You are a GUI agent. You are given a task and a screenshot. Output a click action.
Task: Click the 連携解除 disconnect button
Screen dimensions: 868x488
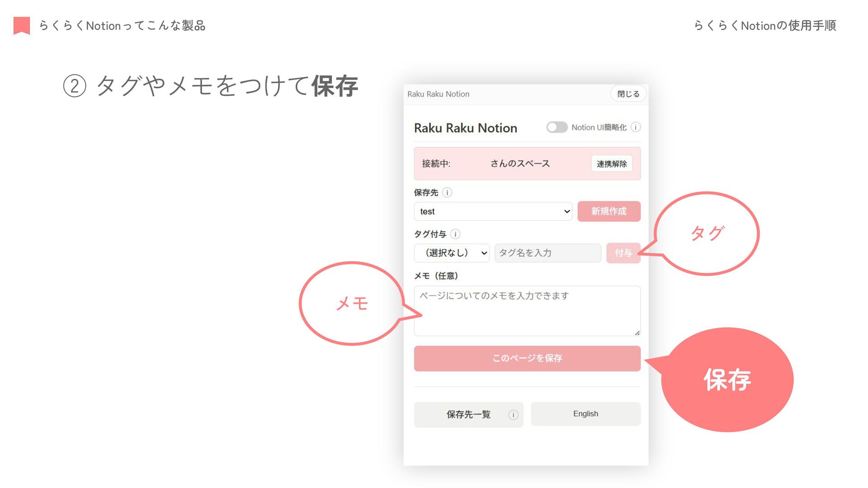(611, 164)
